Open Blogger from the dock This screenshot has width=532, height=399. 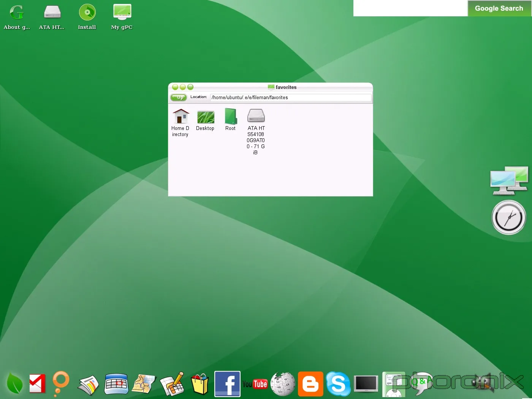[x=310, y=384]
